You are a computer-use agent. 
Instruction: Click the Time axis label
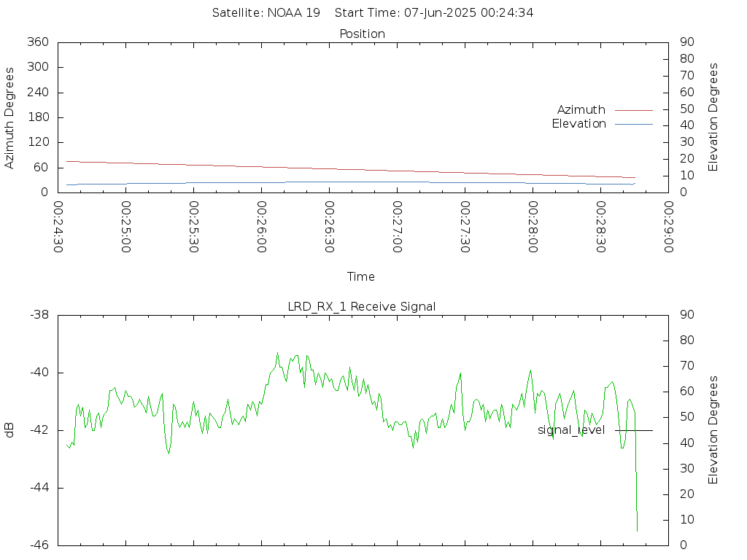tap(360, 276)
